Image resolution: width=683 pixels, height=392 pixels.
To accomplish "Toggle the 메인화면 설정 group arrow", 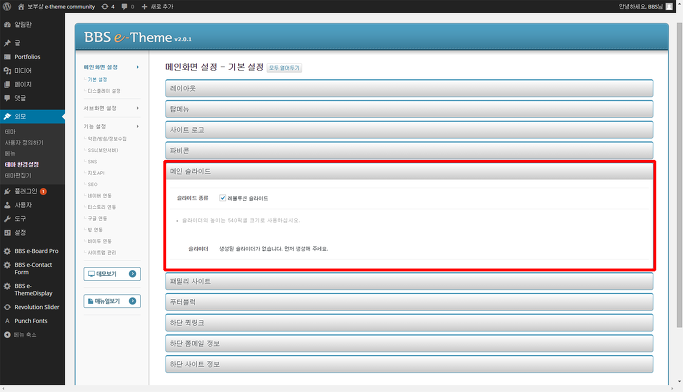I will 138,67.
